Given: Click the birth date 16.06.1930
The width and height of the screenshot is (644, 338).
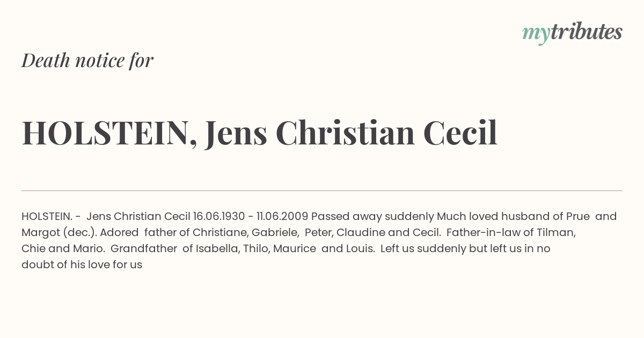Looking at the screenshot, I should click(x=219, y=217).
